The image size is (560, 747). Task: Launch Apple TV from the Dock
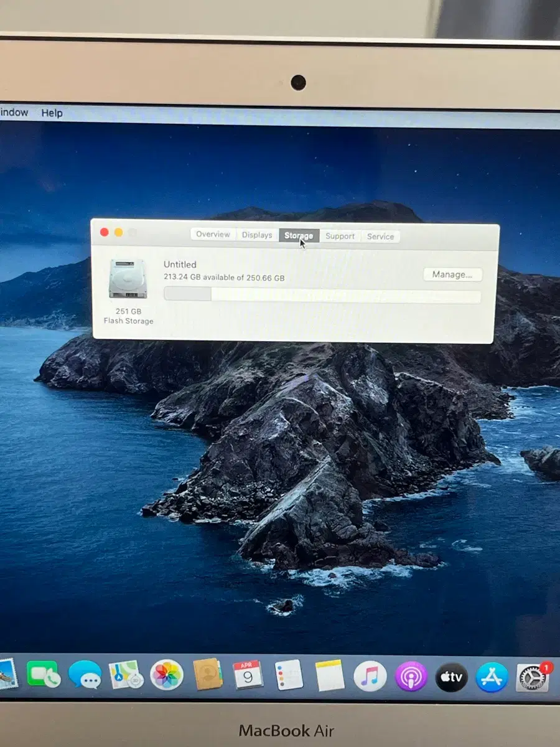[x=451, y=677]
